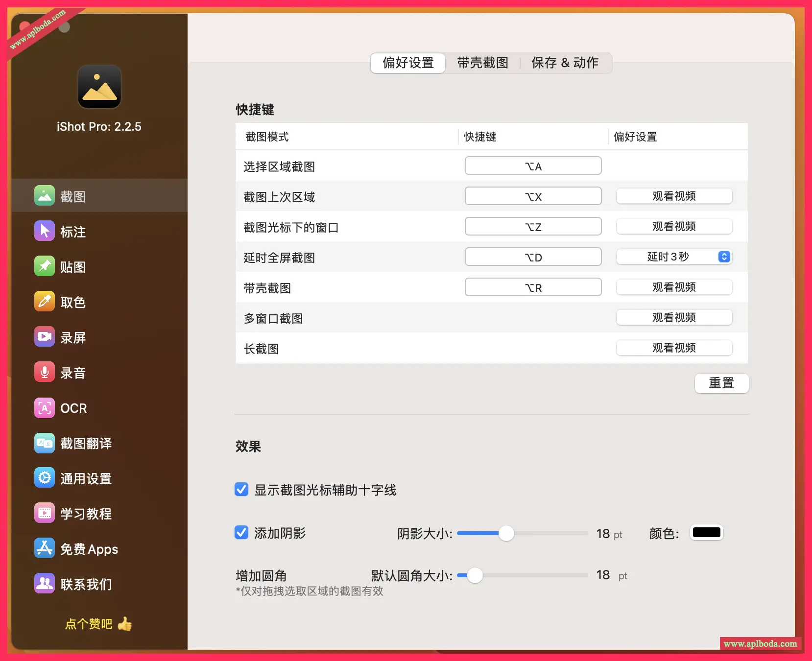Disable the 添加阴影 checkbox

click(x=241, y=533)
